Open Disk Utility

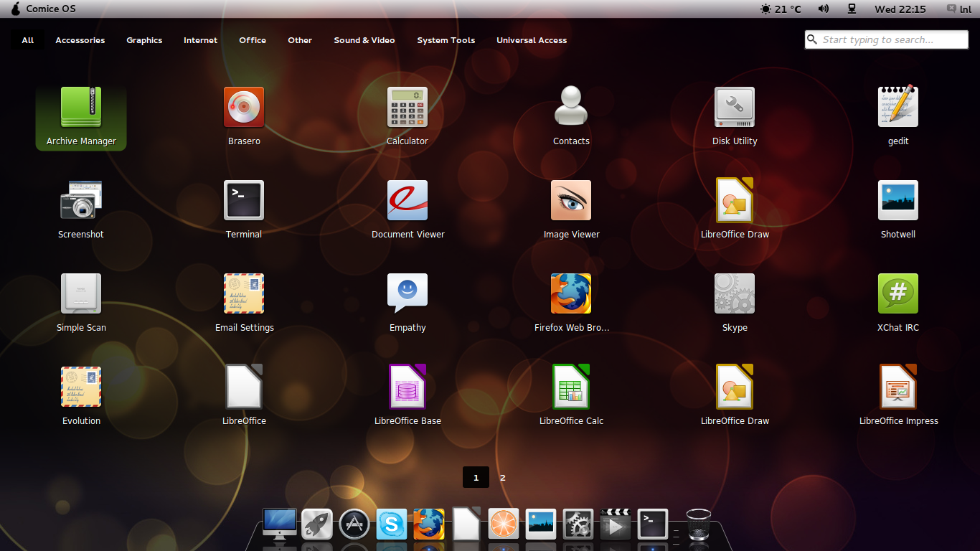coord(735,108)
